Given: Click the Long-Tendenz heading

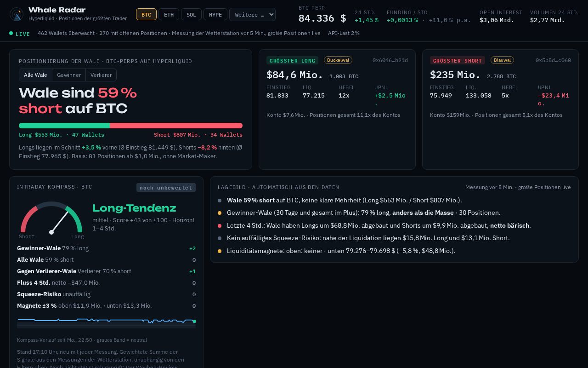Looking at the screenshot, I should tap(134, 208).
